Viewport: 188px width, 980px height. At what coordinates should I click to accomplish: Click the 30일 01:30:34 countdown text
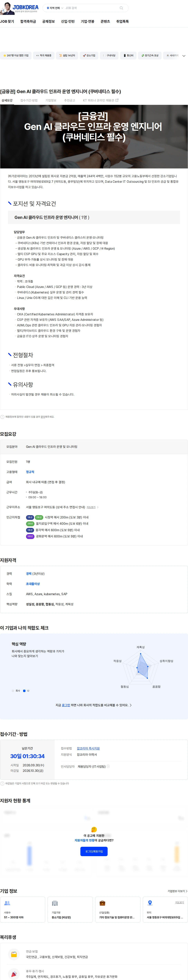tap(27, 756)
